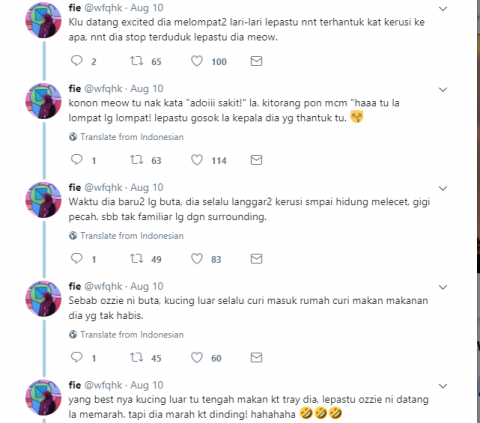Like the tweet with 100 likes
This screenshot has height=423, width=480.
point(197,61)
